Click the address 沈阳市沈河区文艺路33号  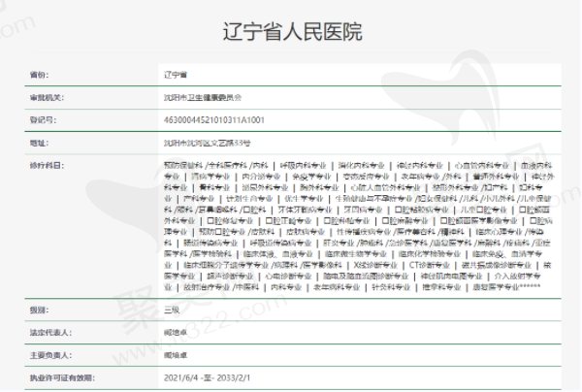(208, 144)
